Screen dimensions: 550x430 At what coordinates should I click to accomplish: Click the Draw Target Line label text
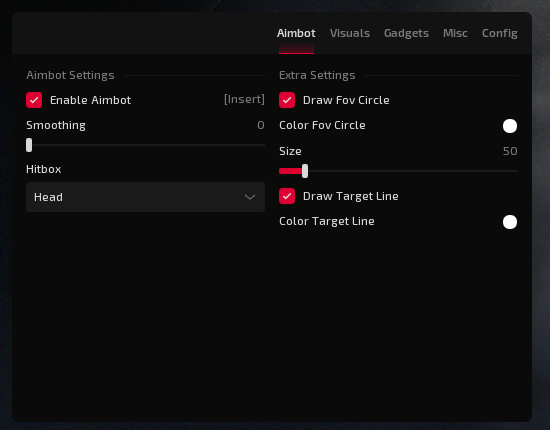(351, 196)
